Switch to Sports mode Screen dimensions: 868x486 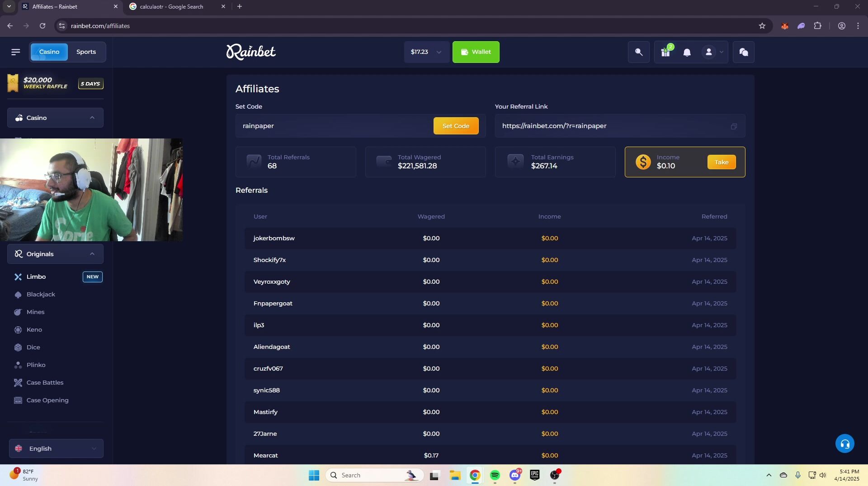pyautogui.click(x=86, y=52)
